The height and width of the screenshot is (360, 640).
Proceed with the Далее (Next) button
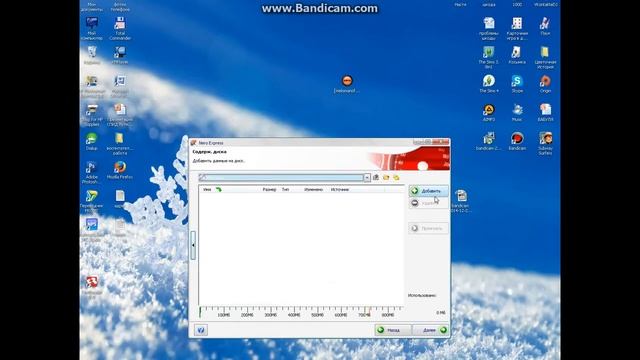pyautogui.click(x=431, y=330)
